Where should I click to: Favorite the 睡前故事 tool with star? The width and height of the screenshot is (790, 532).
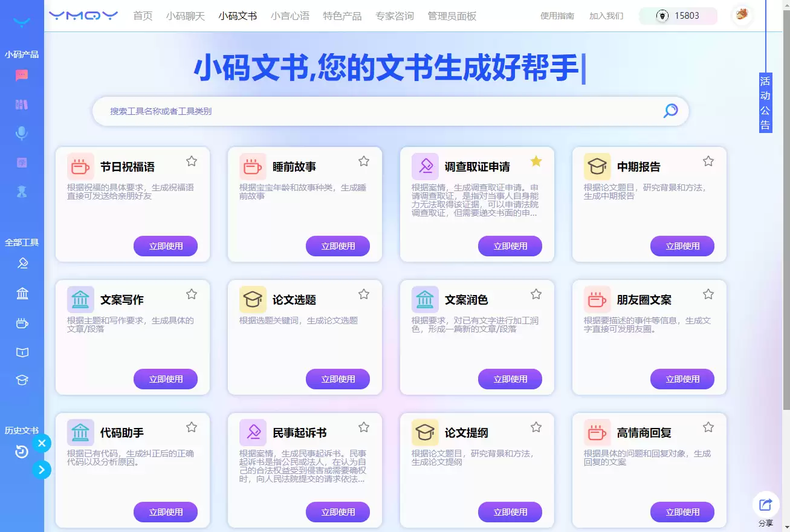coord(364,161)
